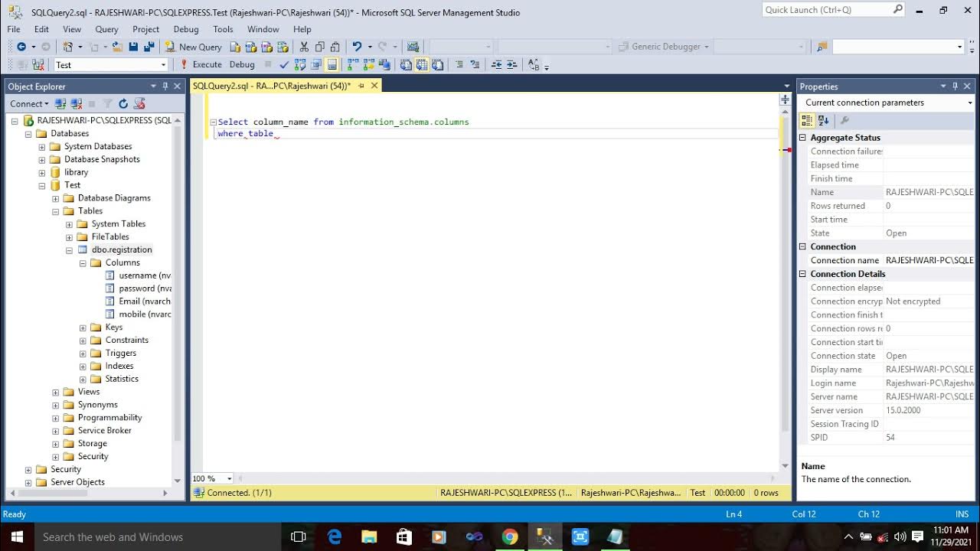Screen dimensions: 980x551
Task: Open the Edit menu
Action: 41,29
